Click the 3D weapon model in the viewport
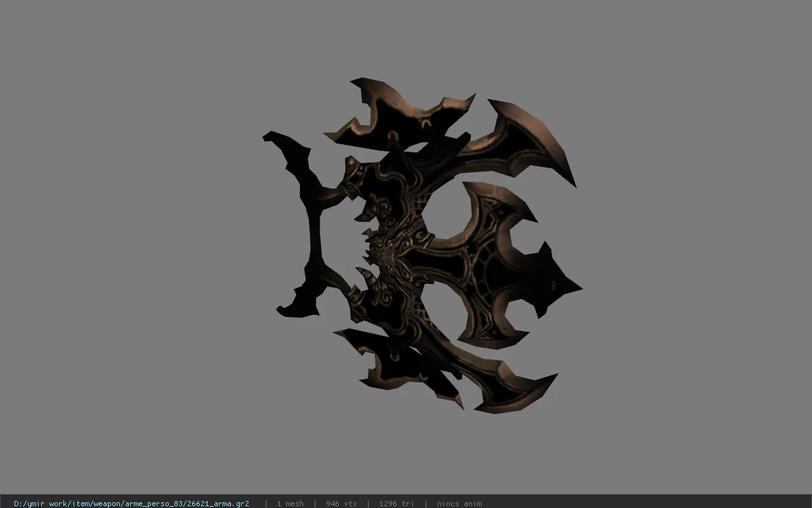The height and width of the screenshot is (508, 812). 422,246
